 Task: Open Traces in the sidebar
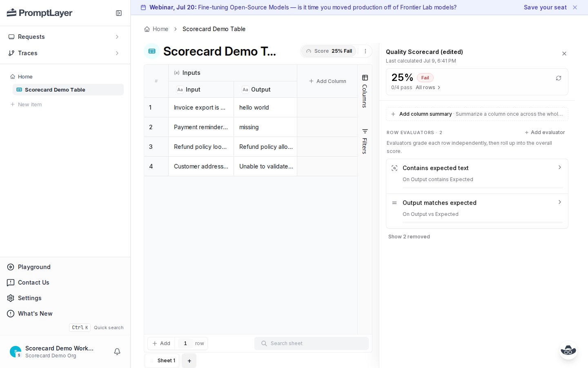[x=65, y=53]
